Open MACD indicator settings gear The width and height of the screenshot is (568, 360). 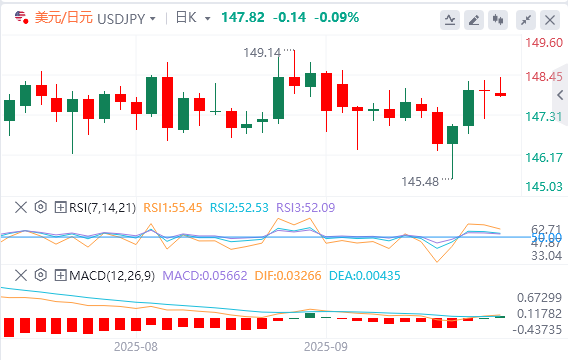tap(41, 275)
